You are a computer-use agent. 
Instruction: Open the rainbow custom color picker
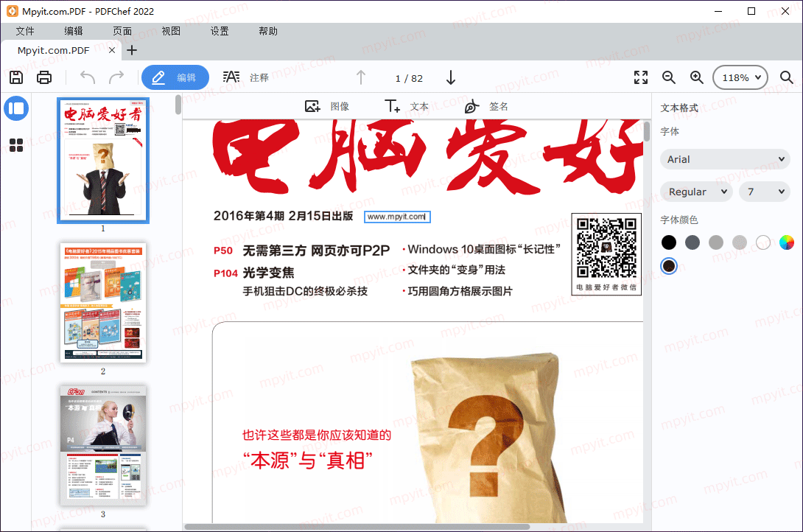pyautogui.click(x=787, y=242)
